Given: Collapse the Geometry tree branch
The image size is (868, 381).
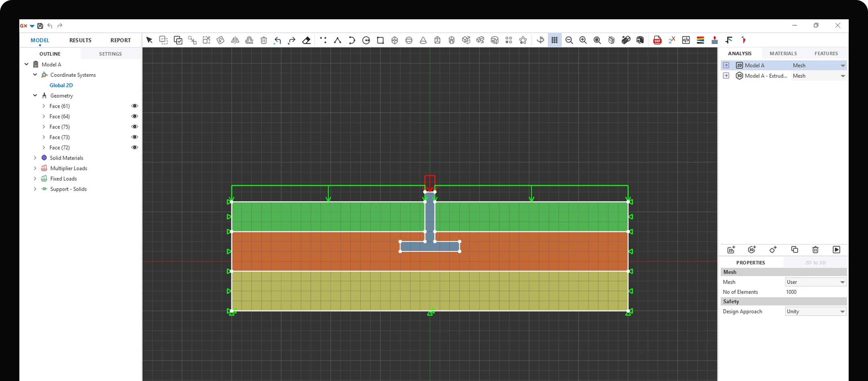Looking at the screenshot, I should pyautogui.click(x=35, y=95).
